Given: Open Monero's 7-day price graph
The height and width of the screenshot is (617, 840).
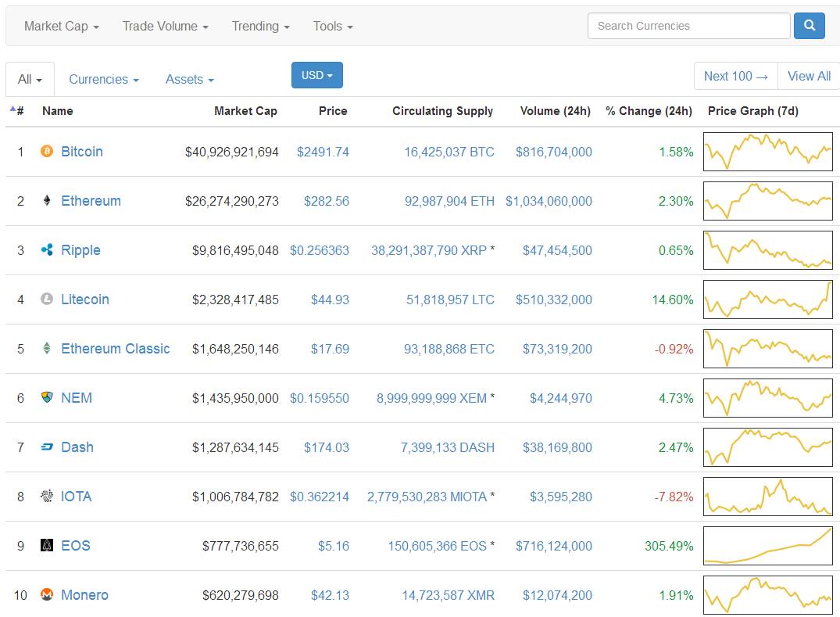Looking at the screenshot, I should click(x=768, y=595).
